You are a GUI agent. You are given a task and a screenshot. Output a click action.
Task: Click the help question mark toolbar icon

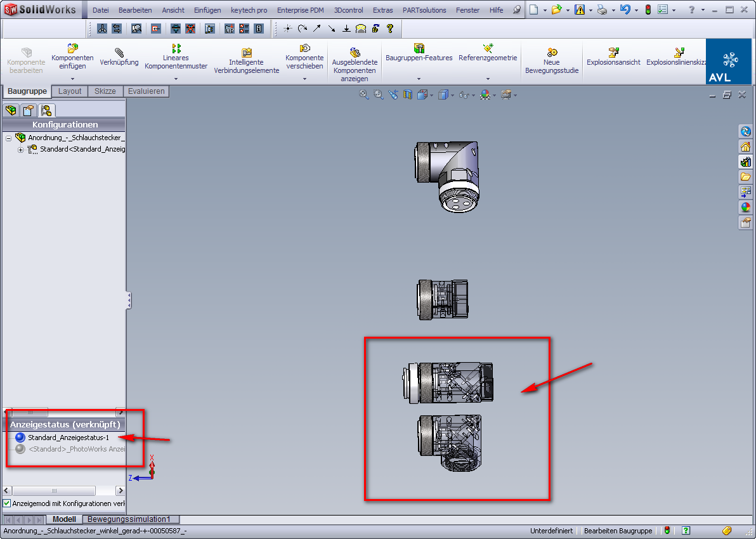(390, 29)
